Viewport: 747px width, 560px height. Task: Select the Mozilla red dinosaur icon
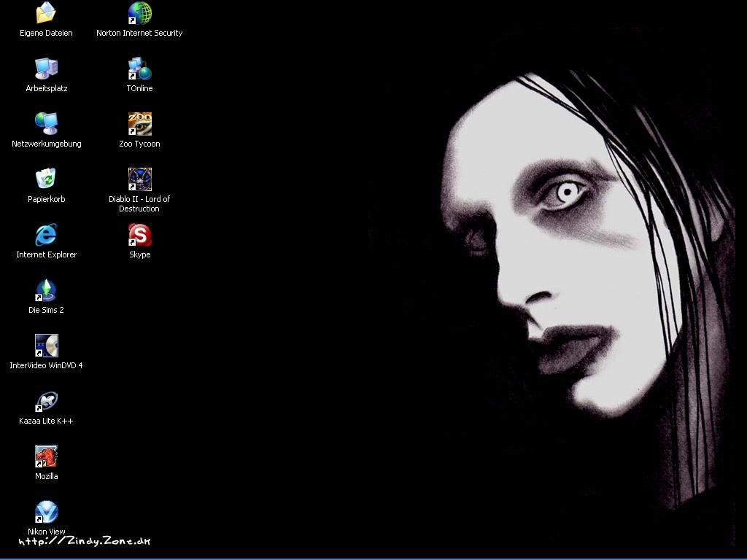(46, 456)
